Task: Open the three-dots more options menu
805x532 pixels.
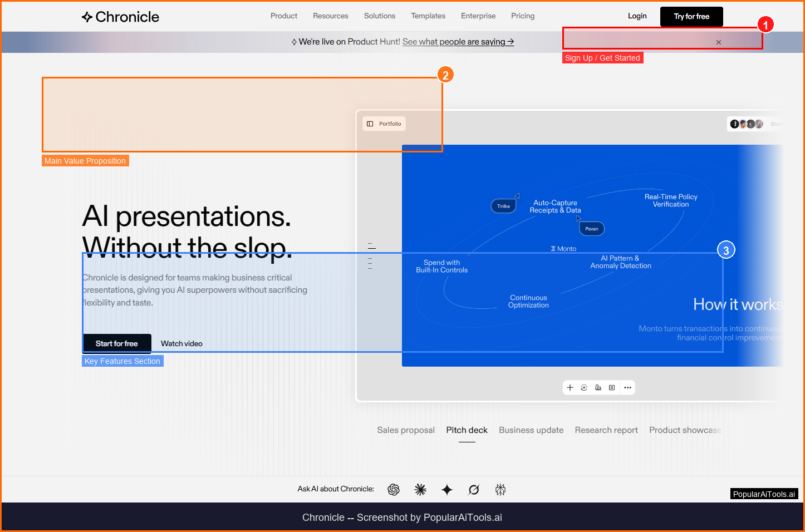Action: click(627, 388)
